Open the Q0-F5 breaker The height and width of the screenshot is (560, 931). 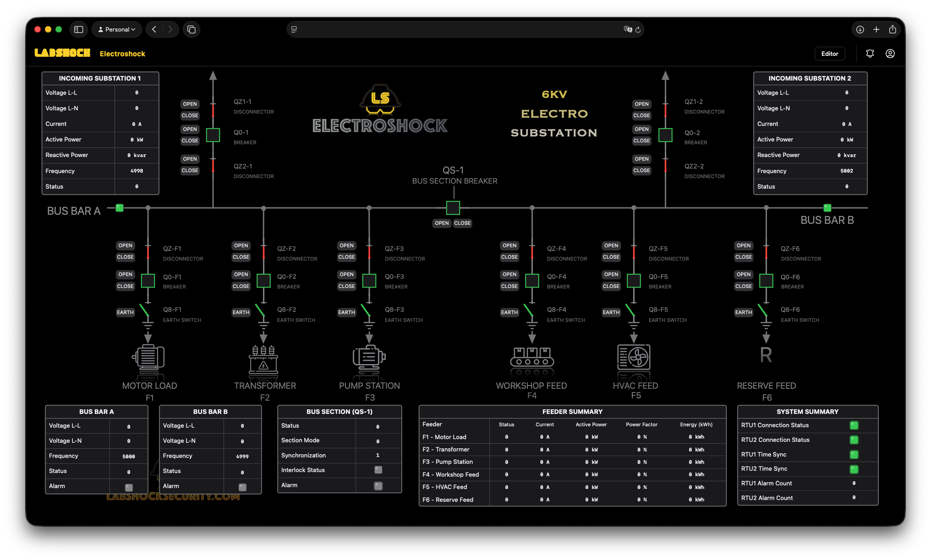(x=611, y=274)
